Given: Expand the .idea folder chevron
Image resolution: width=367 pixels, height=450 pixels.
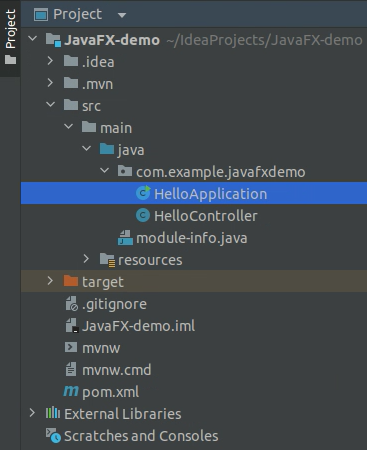Looking at the screenshot, I should click(x=50, y=60).
